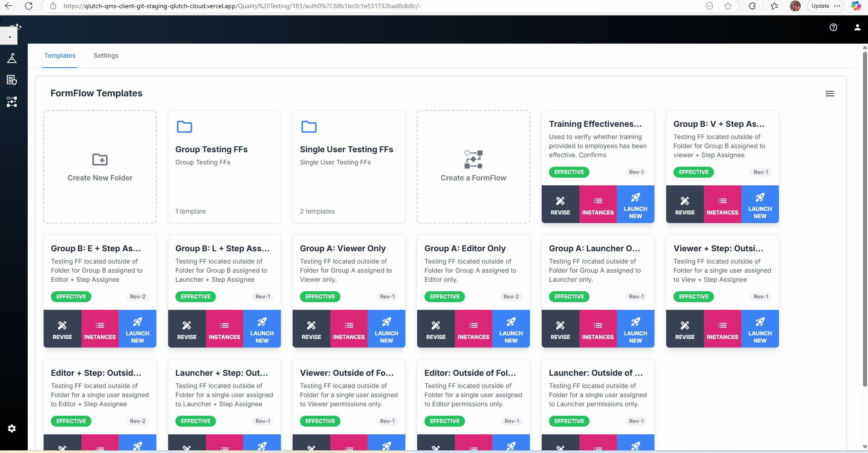Click Create New Folder tile

(100, 167)
